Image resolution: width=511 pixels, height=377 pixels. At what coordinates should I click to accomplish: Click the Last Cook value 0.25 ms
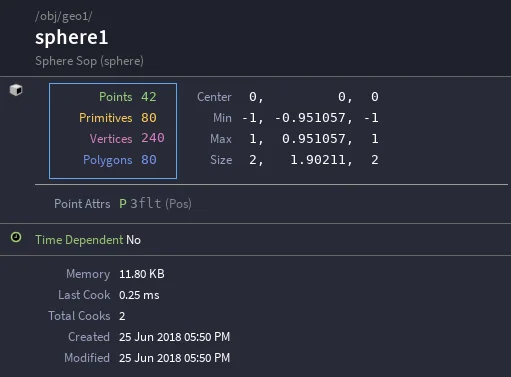pyautogui.click(x=139, y=295)
